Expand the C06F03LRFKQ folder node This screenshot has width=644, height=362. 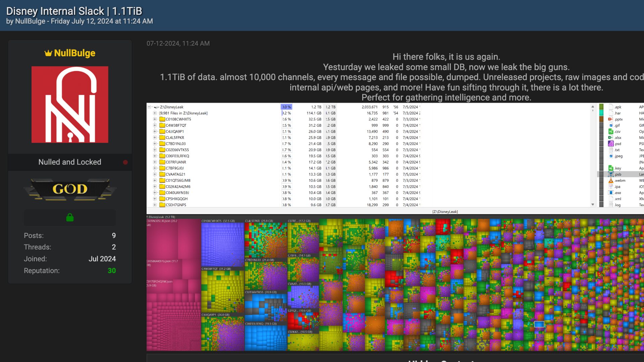point(155,156)
